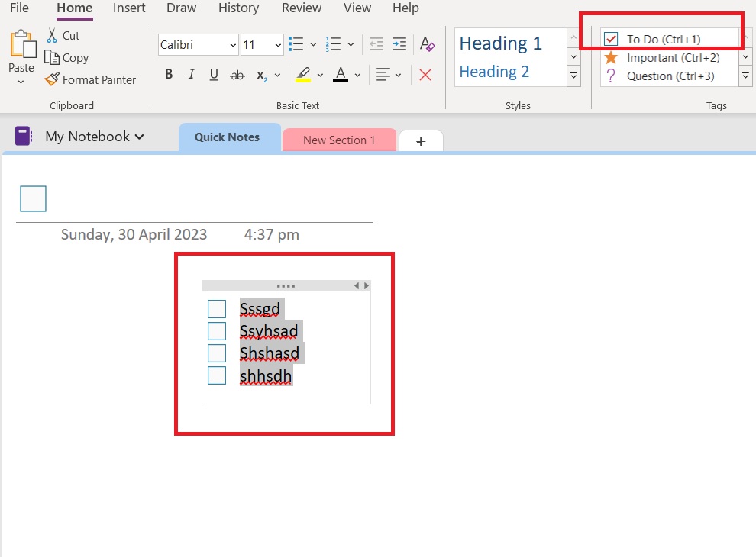The width and height of the screenshot is (756, 557).
Task: Apply italic formatting
Action: (x=191, y=74)
